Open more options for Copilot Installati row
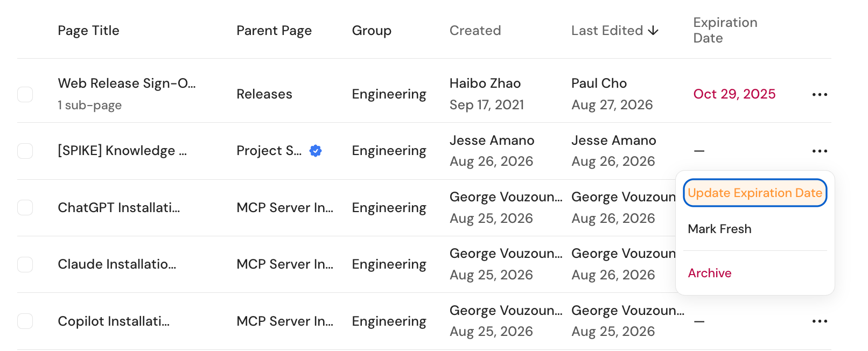This screenshot has height=351, width=868. coord(820,321)
